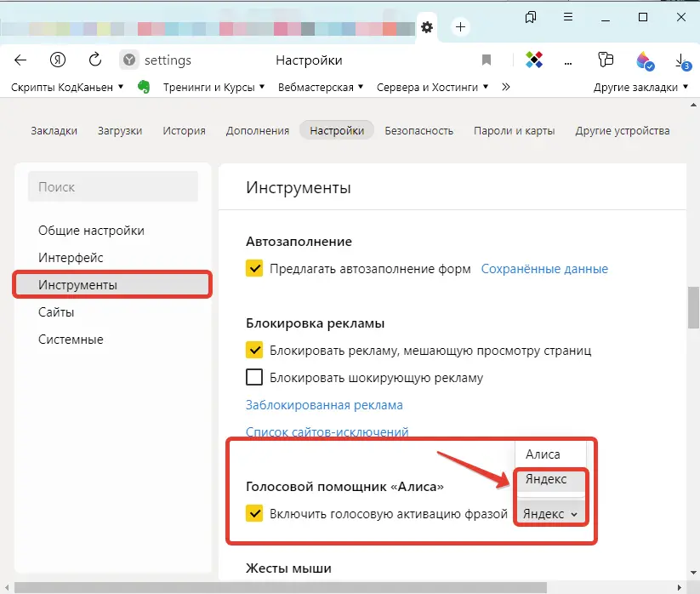Open the Заблокированная реклама link

coord(324,405)
